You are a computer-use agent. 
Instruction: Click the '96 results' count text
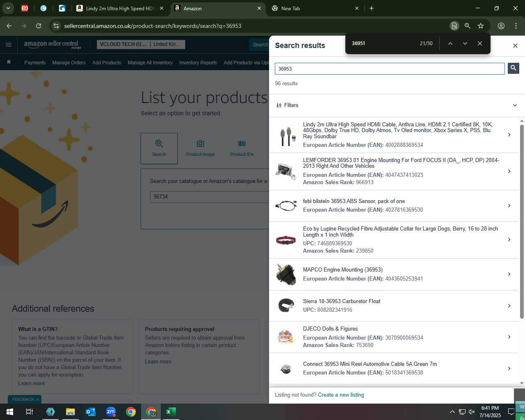pyautogui.click(x=286, y=84)
